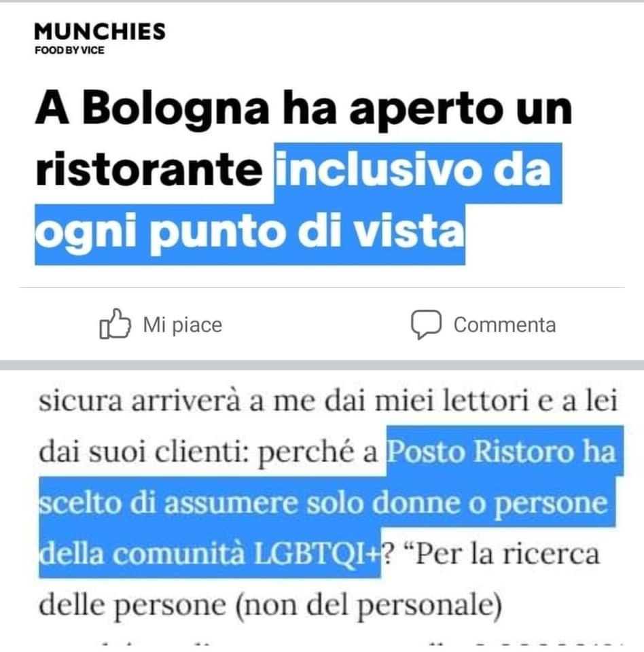This screenshot has height=652, width=644.
Task: Click the thin separator line above 'Mi piace'
Action: tap(322, 287)
